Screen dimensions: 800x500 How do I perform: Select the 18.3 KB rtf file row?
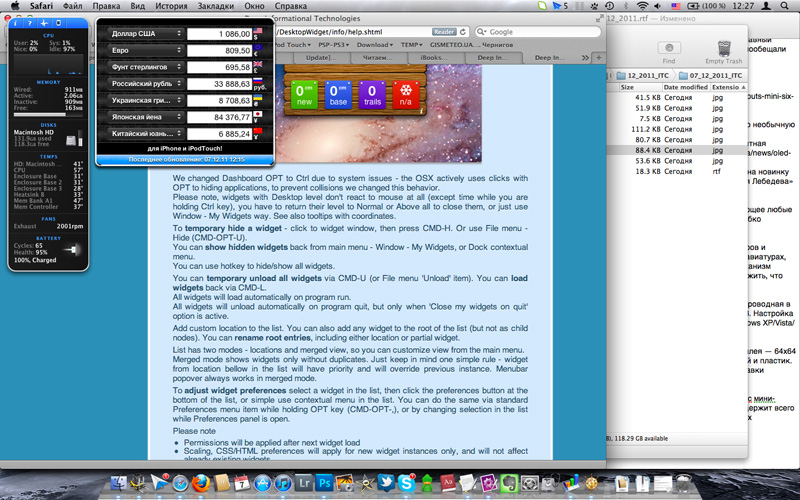point(677,171)
